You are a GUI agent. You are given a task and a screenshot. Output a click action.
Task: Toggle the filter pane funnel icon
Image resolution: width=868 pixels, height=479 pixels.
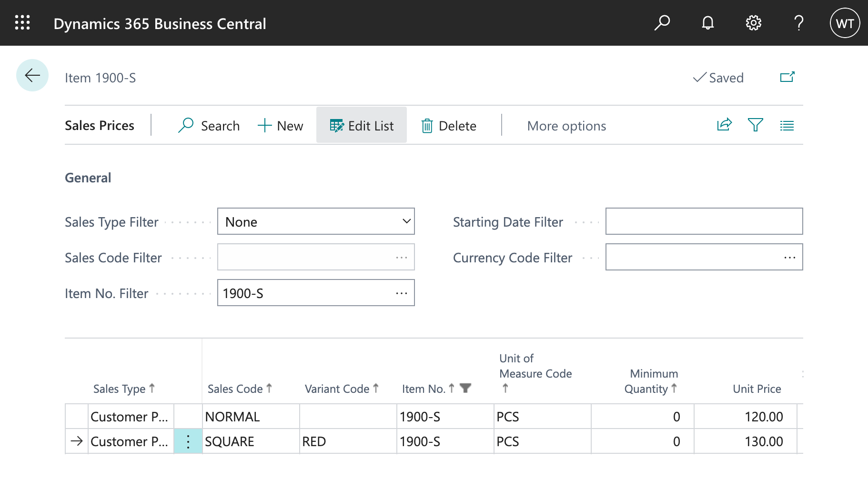click(756, 125)
